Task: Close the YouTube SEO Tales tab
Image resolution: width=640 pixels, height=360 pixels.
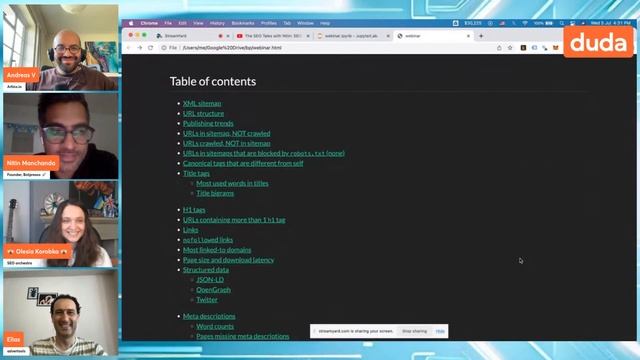Action: coord(308,36)
